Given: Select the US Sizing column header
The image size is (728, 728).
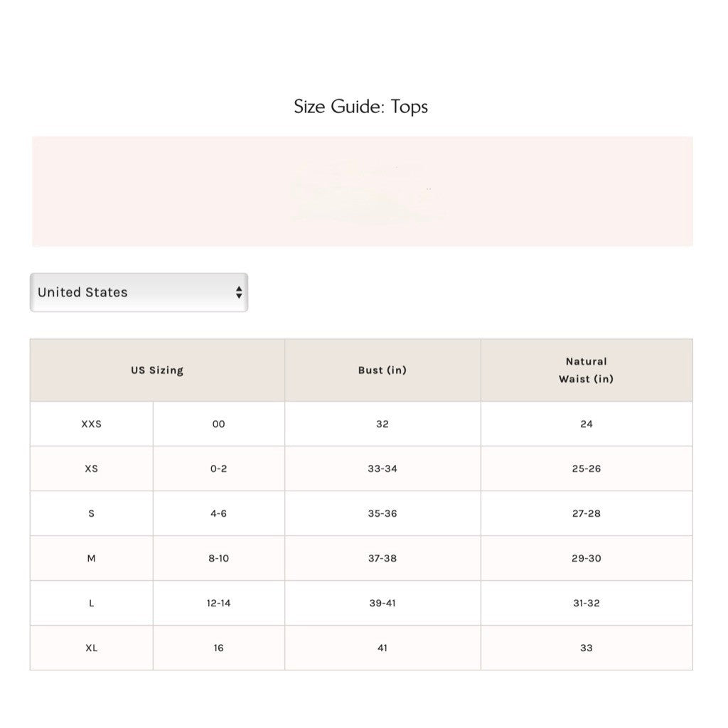Looking at the screenshot, I should pos(157,370).
